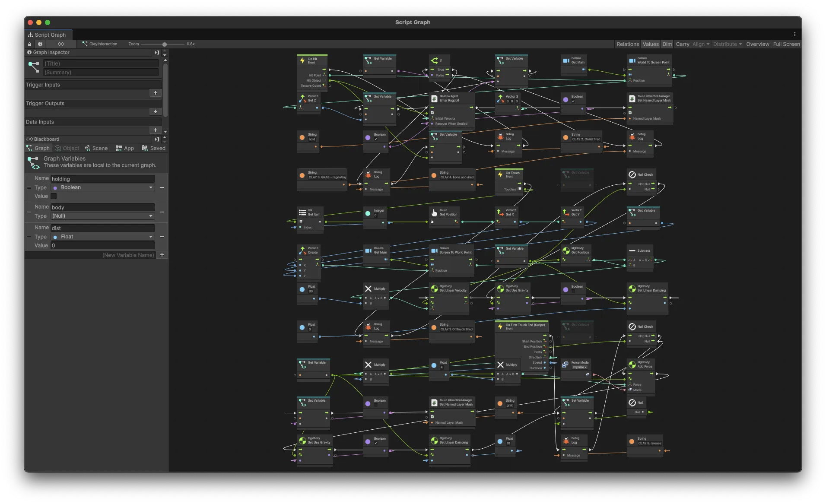
Task: Click the Vector 3 Get Z node icon
Action: tap(302, 98)
